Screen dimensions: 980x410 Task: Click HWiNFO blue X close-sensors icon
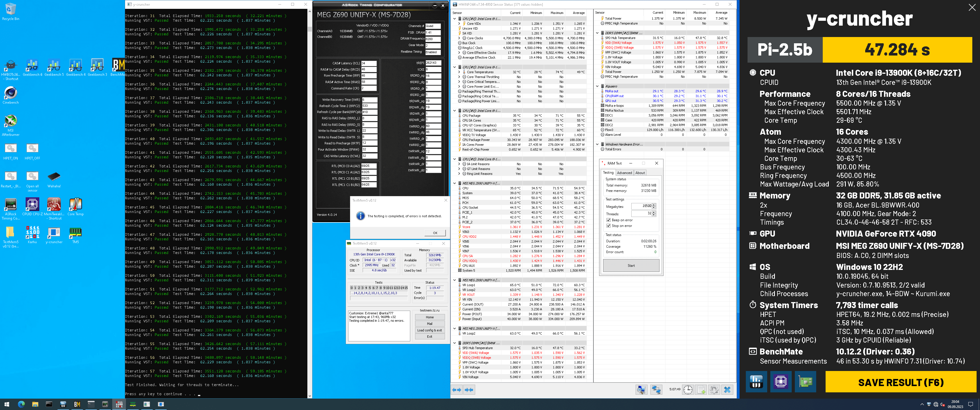click(x=727, y=390)
